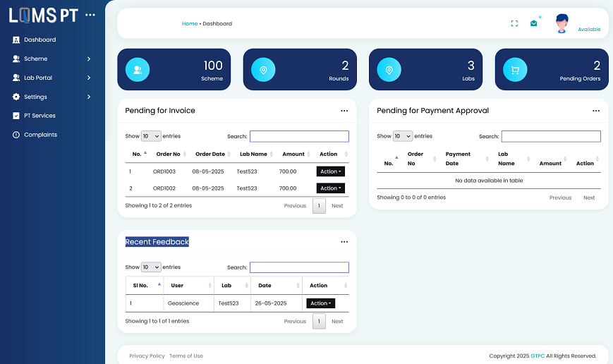The height and width of the screenshot is (364, 613).
Task: Click the user avatar profile picture
Action: pos(562,23)
